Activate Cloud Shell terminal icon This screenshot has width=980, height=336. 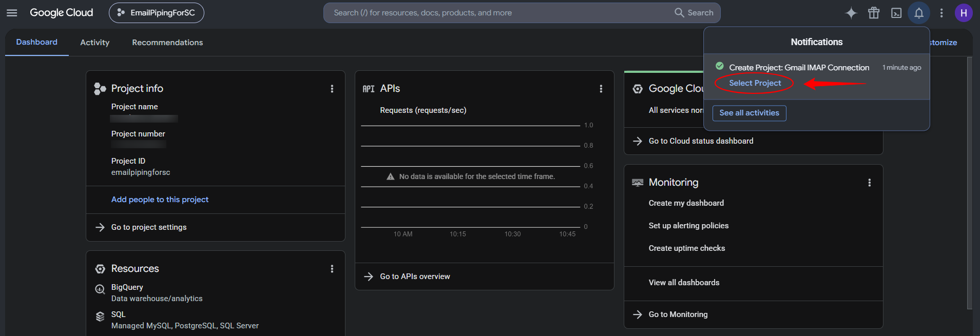click(x=896, y=13)
